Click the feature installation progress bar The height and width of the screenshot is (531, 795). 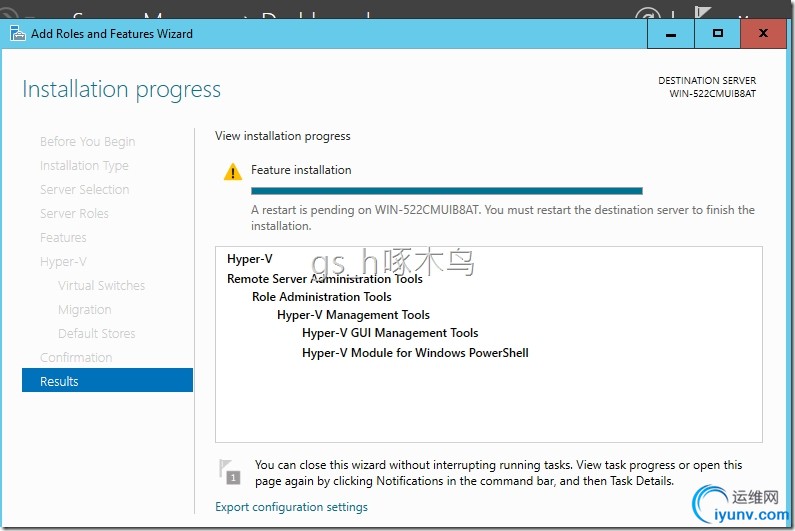click(447, 191)
